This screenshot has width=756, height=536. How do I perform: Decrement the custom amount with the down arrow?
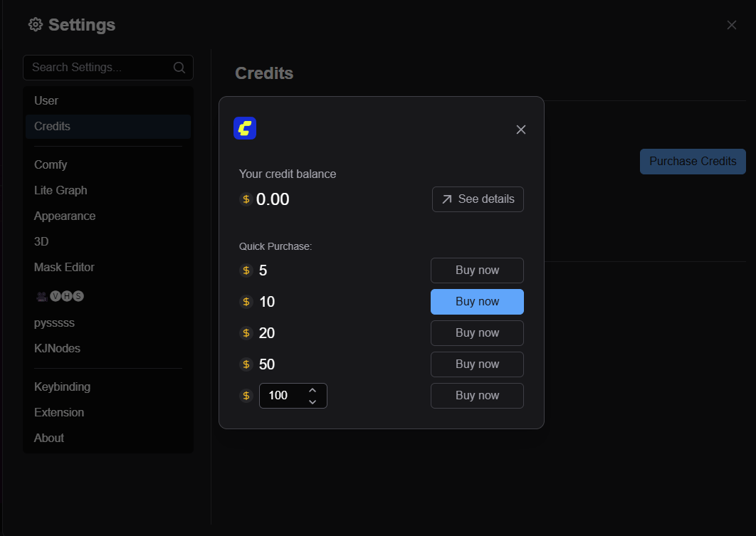pyautogui.click(x=313, y=401)
